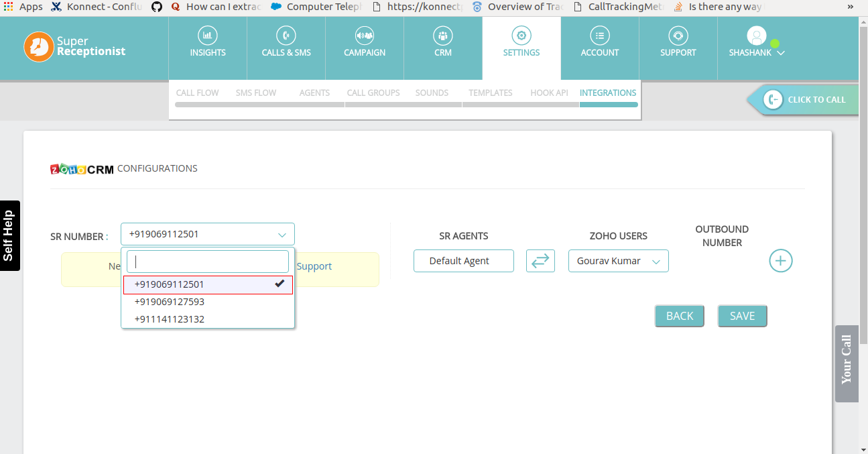868x454 pixels.
Task: Click the Super Receptionist logo
Action: [x=74, y=47]
